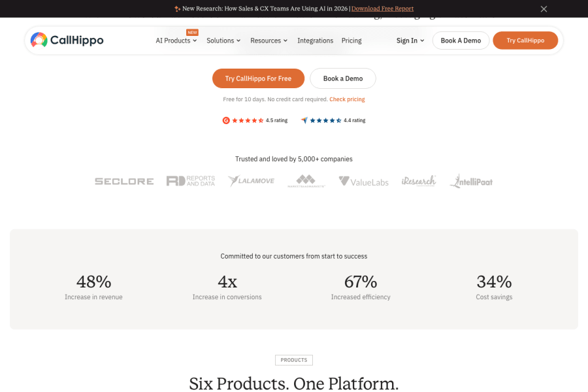This screenshot has height=392, width=588.
Task: Select the ValueLabs logo
Action: click(363, 181)
